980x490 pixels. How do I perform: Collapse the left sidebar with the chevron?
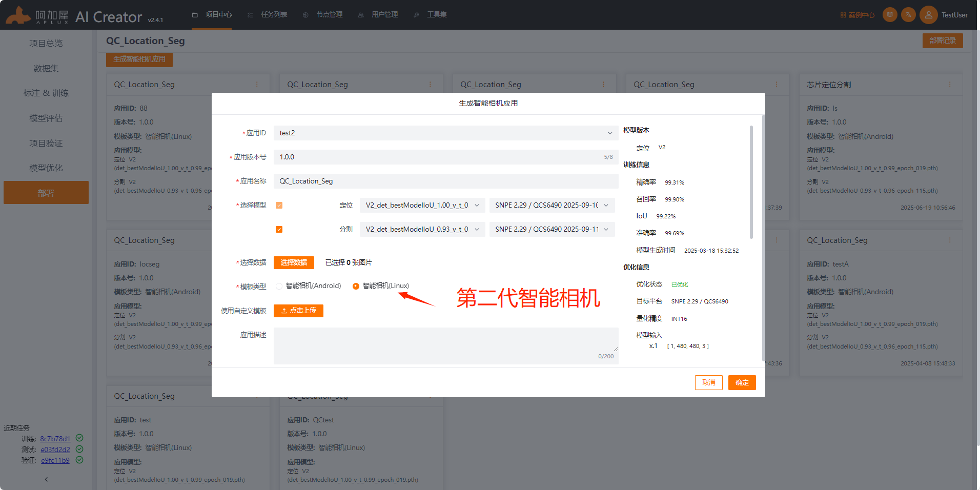[46, 479]
